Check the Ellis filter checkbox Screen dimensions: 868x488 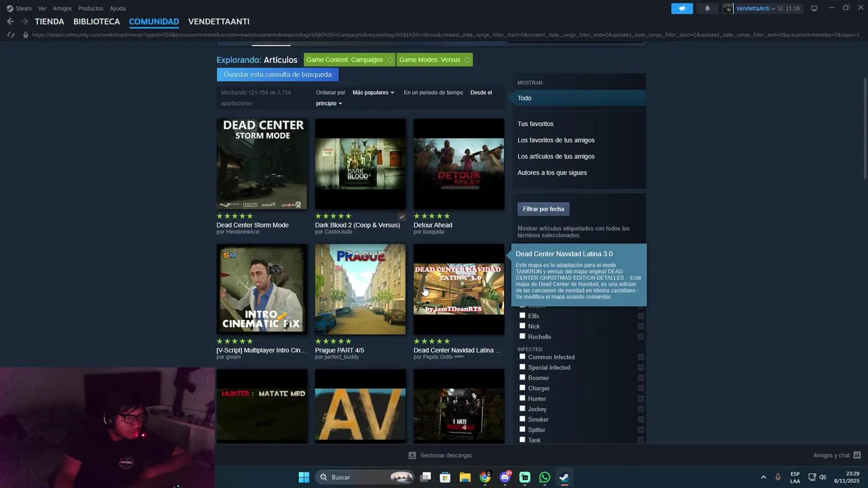click(522, 315)
